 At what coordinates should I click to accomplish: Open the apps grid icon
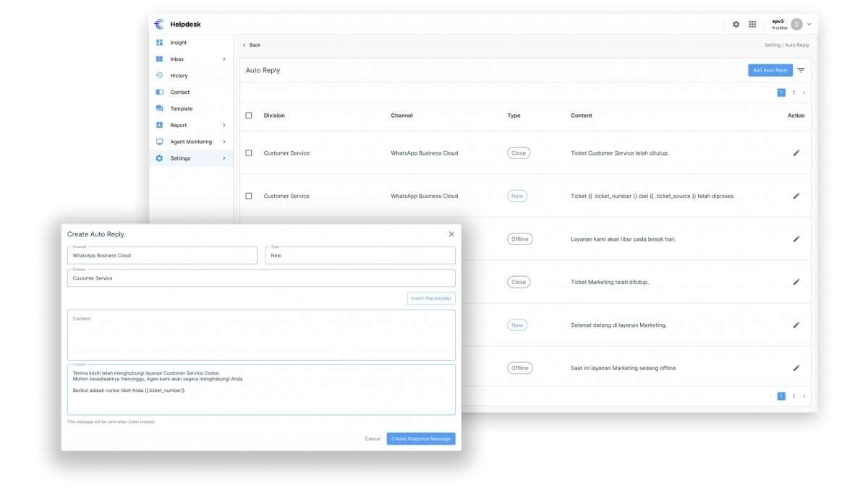(x=752, y=24)
